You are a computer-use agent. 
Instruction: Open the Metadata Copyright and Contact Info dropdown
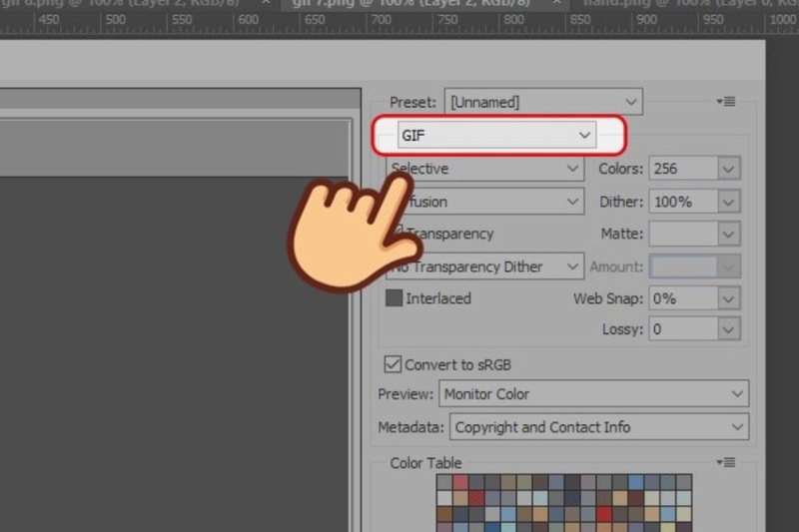click(598, 426)
